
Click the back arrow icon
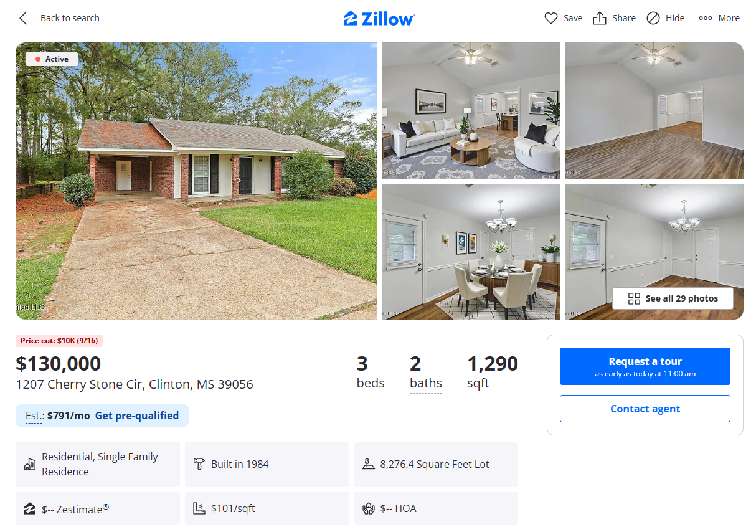click(x=23, y=18)
